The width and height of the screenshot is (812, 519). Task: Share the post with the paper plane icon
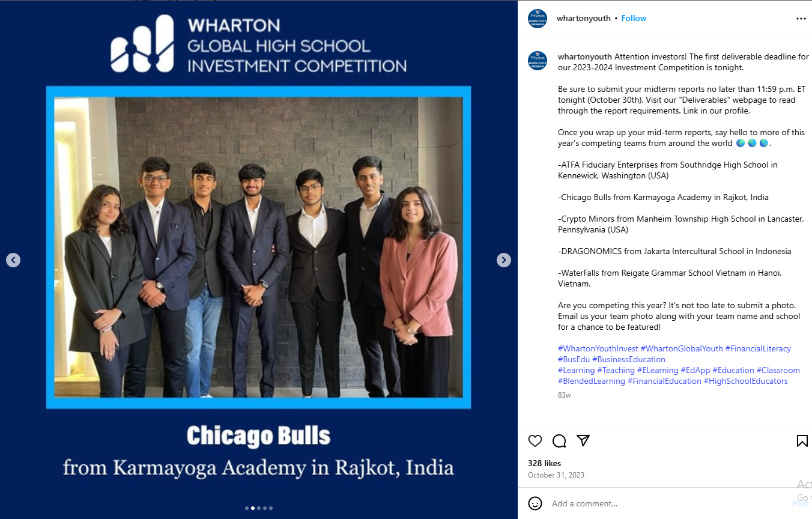click(x=583, y=440)
